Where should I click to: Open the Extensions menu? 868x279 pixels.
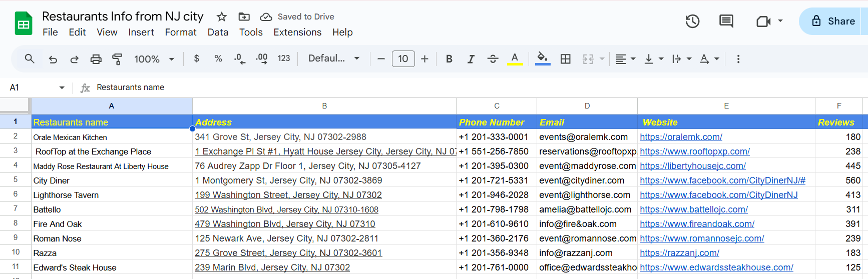point(297,32)
